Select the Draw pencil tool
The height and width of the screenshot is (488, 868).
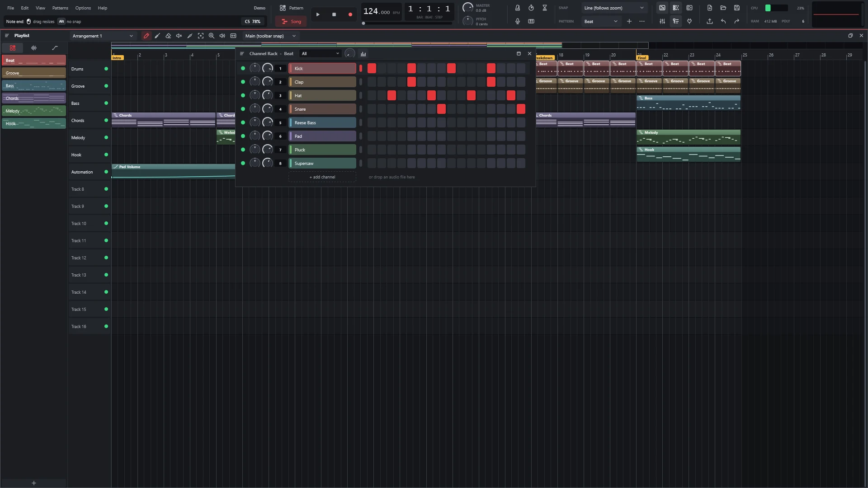coord(146,36)
